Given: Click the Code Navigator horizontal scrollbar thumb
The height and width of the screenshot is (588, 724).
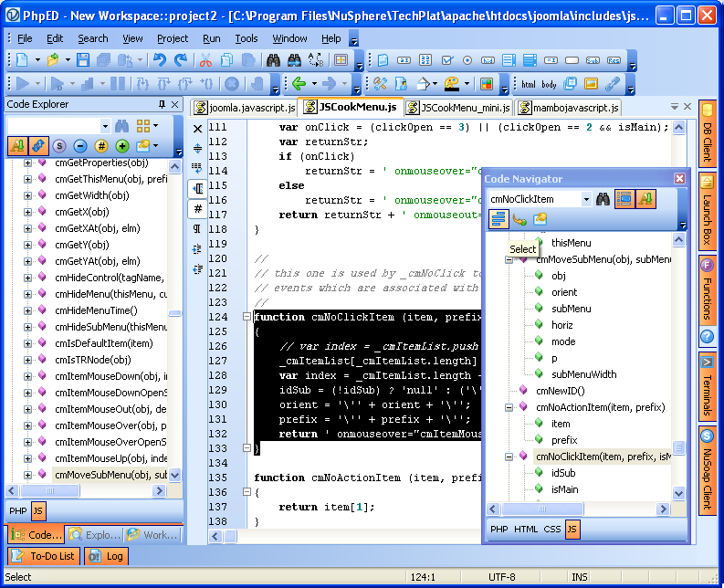Looking at the screenshot, I should pyautogui.click(x=542, y=509).
